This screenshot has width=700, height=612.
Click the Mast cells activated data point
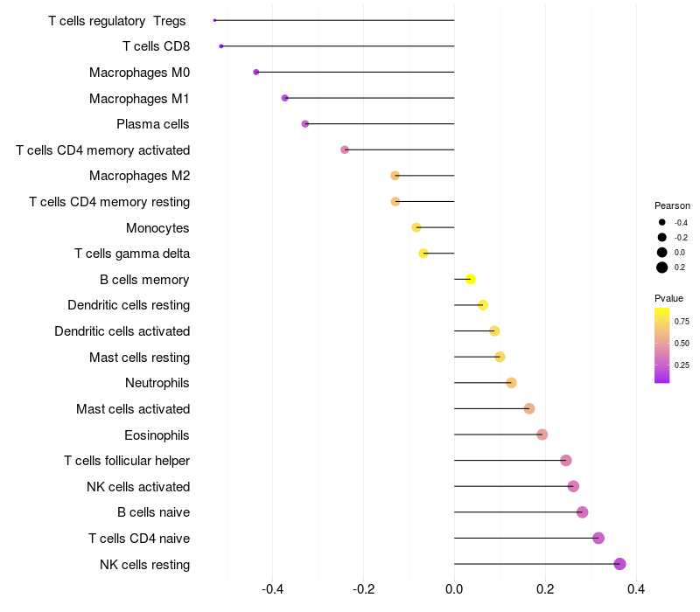click(x=528, y=408)
